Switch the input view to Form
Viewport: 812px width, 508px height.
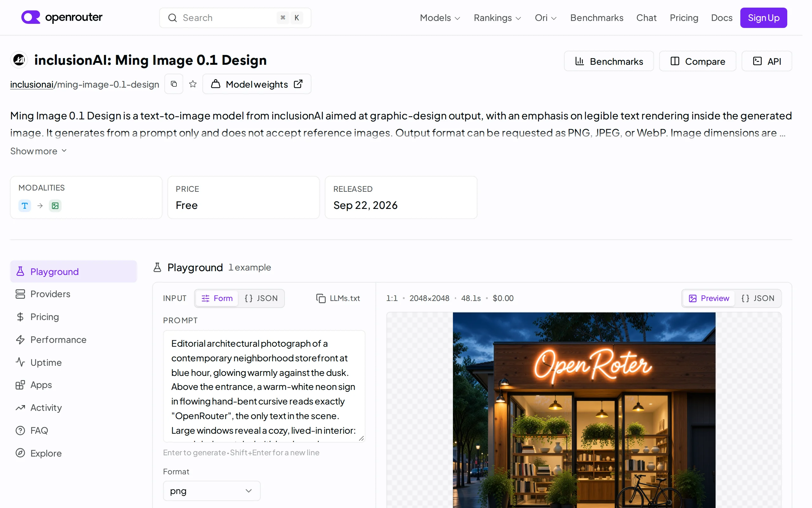click(217, 298)
